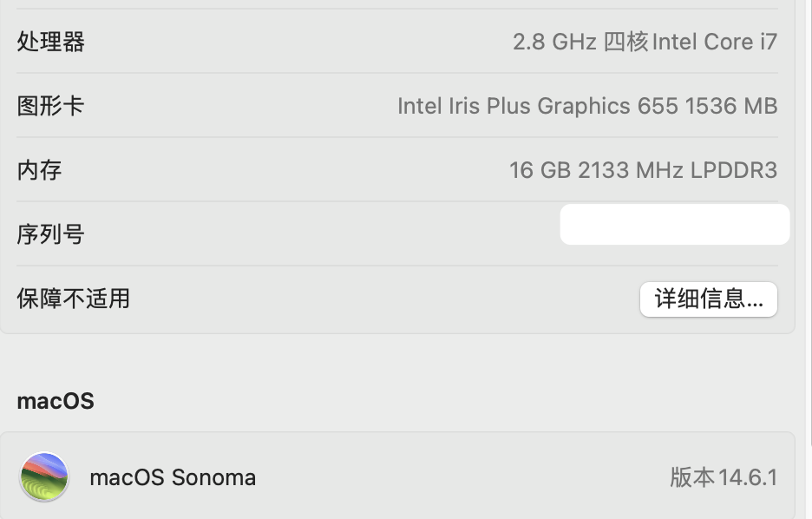The height and width of the screenshot is (519, 812).
Task: Click the macOS section heading
Action: [x=56, y=401]
